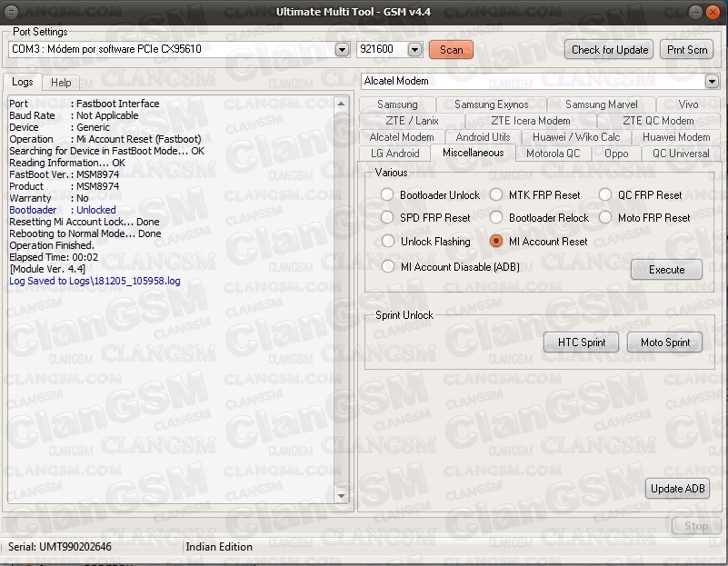This screenshot has height=566, width=728.
Task: Select SPD FRP Reset radio button
Action: (387, 217)
